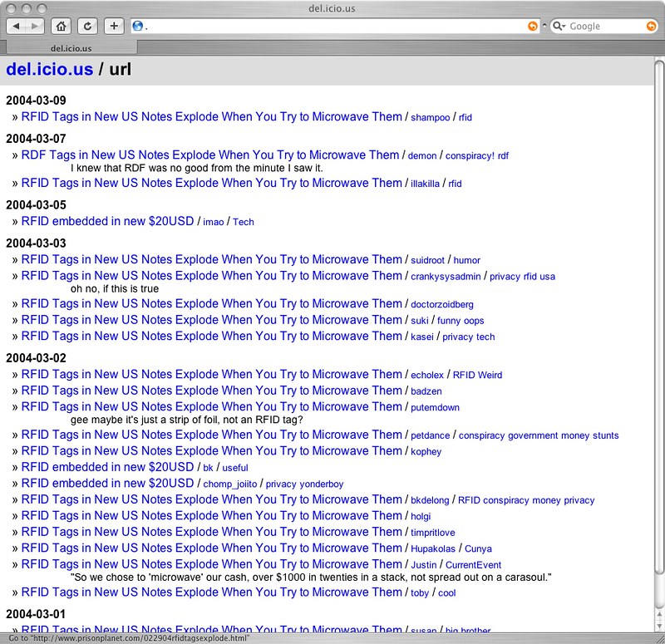The width and height of the screenshot is (665, 644).
Task: Open the Google search magnifier dropdown
Action: click(x=559, y=27)
